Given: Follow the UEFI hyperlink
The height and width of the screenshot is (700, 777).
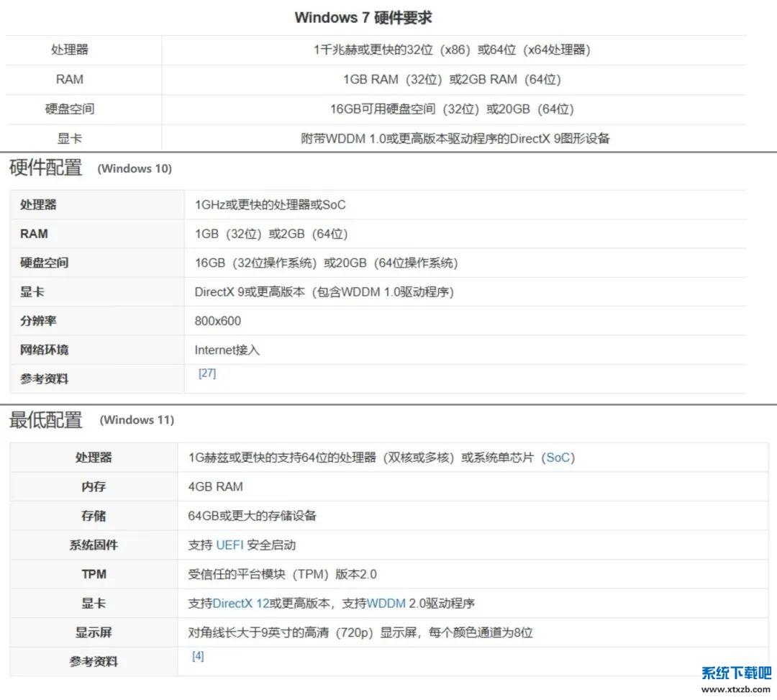Looking at the screenshot, I should point(230,545).
